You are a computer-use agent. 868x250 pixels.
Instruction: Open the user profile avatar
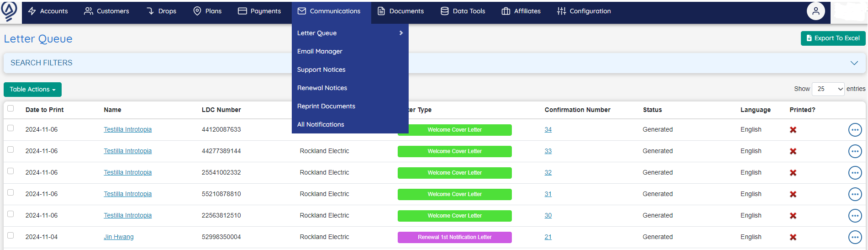point(816,11)
